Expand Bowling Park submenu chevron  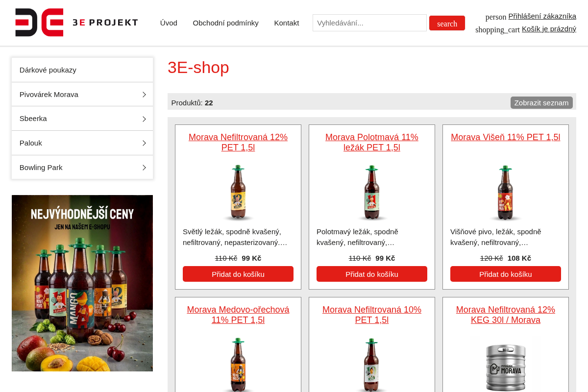coord(144,168)
